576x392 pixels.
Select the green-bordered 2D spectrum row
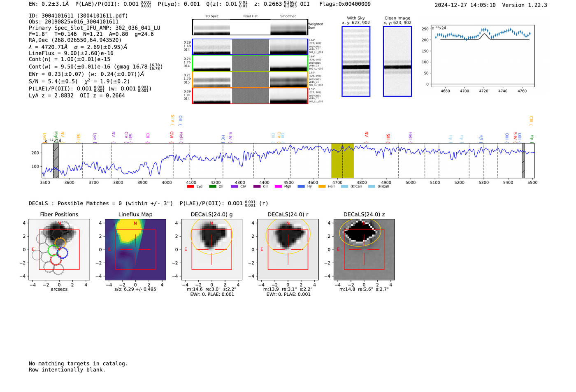click(x=250, y=63)
